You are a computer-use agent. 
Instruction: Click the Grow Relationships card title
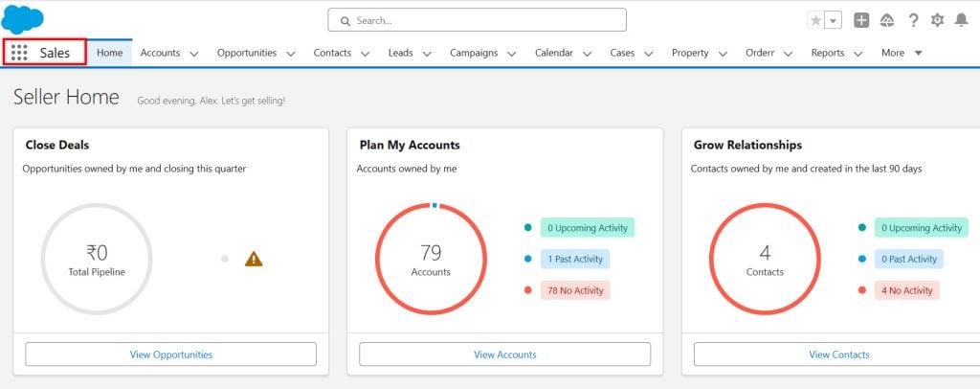click(x=747, y=145)
